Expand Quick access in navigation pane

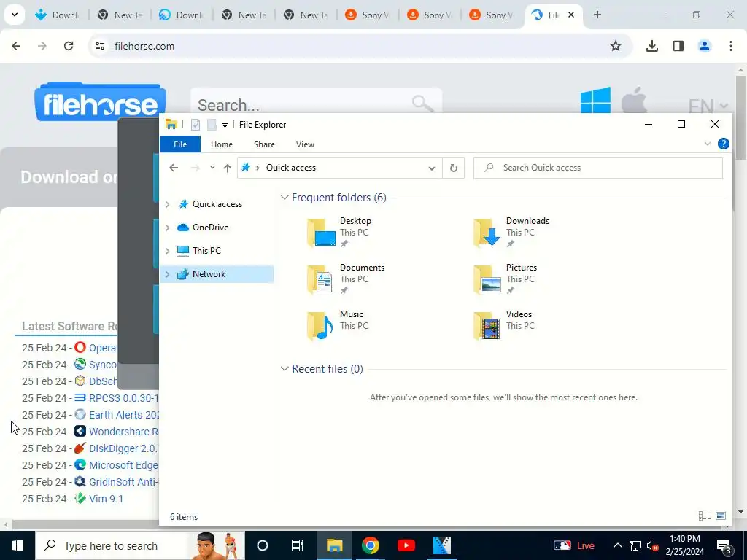tap(167, 204)
